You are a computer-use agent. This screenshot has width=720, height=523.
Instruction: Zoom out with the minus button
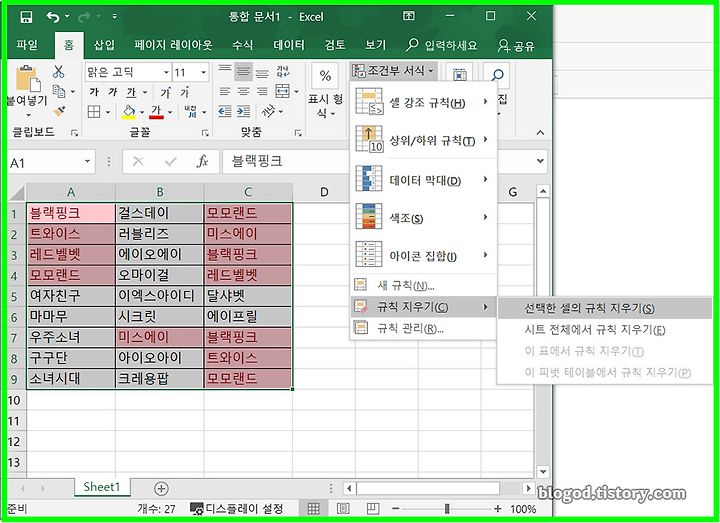(396, 509)
